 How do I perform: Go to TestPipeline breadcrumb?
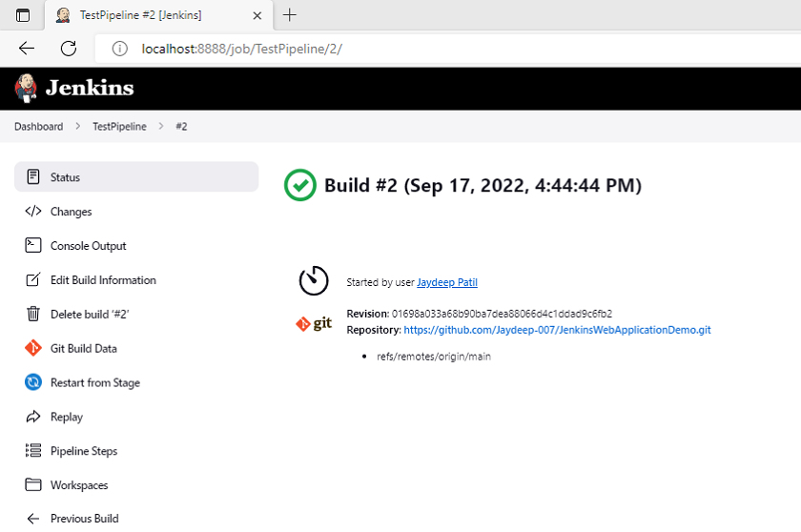(119, 126)
